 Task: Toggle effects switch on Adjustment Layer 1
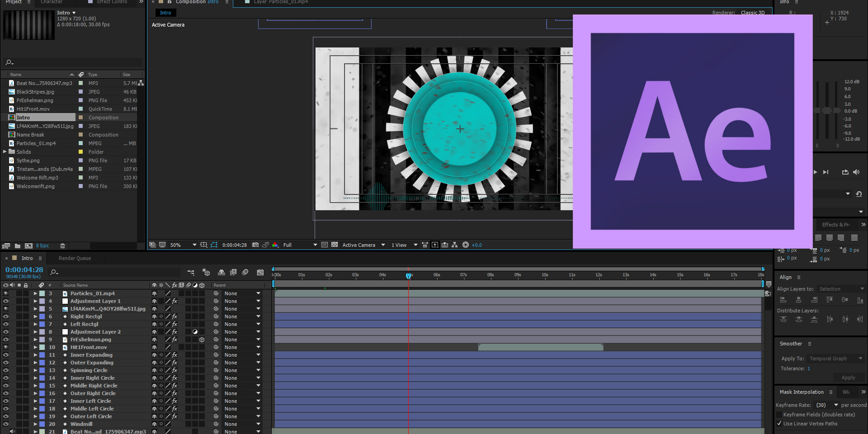175,301
